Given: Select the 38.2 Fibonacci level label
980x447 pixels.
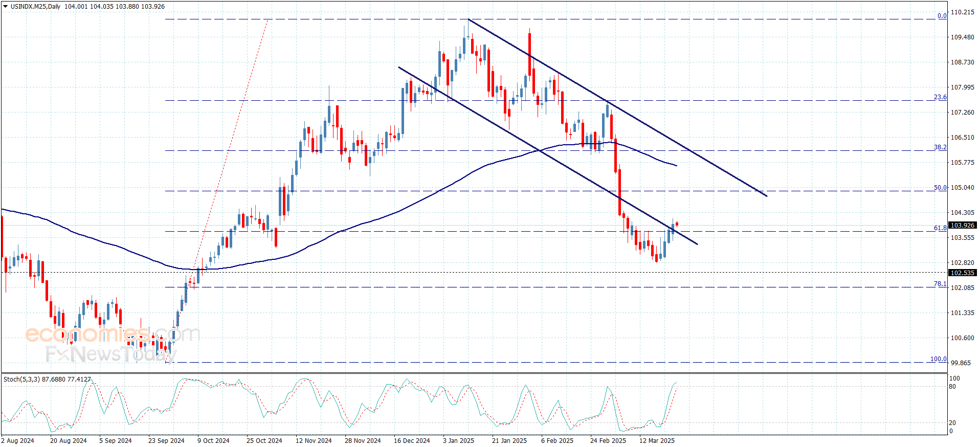Looking at the screenshot, I should 940,147.
